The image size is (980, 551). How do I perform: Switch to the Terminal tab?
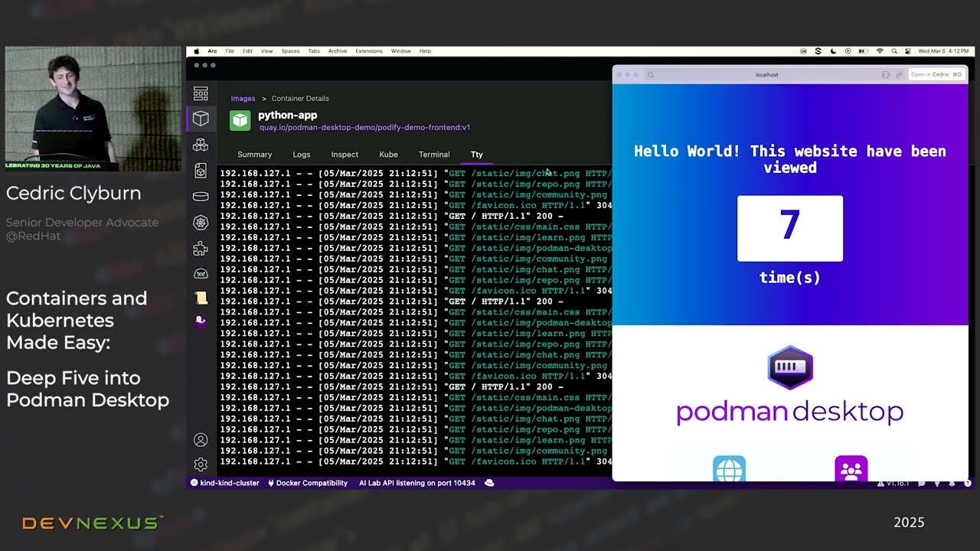coord(434,155)
